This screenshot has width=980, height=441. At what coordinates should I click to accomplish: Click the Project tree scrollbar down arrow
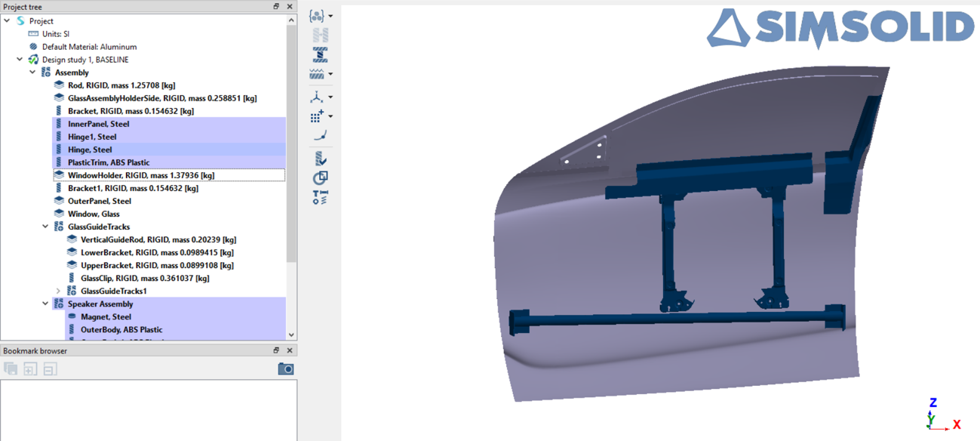click(x=291, y=335)
